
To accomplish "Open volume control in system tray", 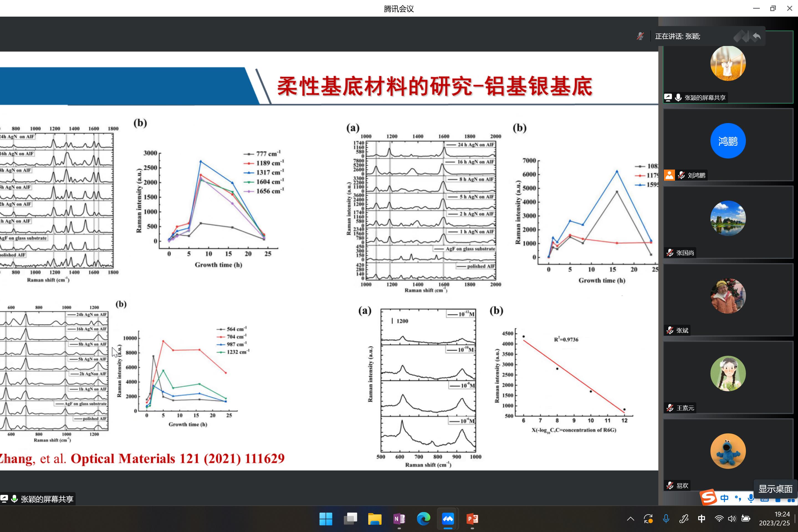I will pos(732,519).
